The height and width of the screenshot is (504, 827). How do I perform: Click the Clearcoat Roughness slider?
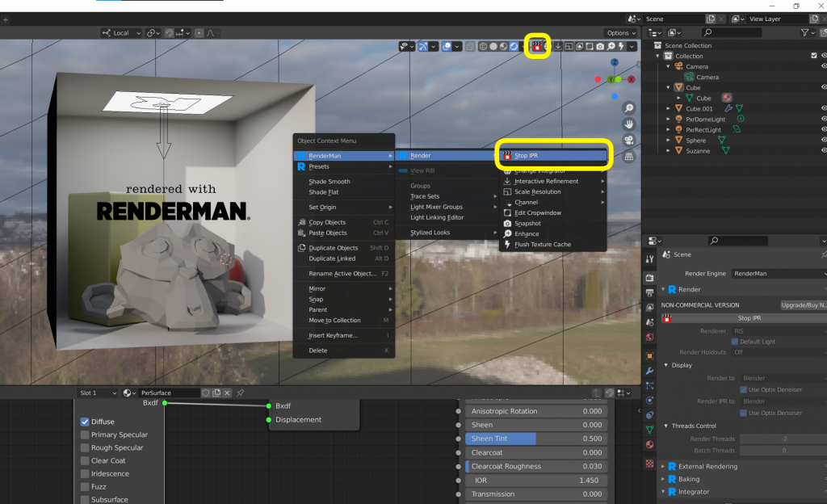536,467
